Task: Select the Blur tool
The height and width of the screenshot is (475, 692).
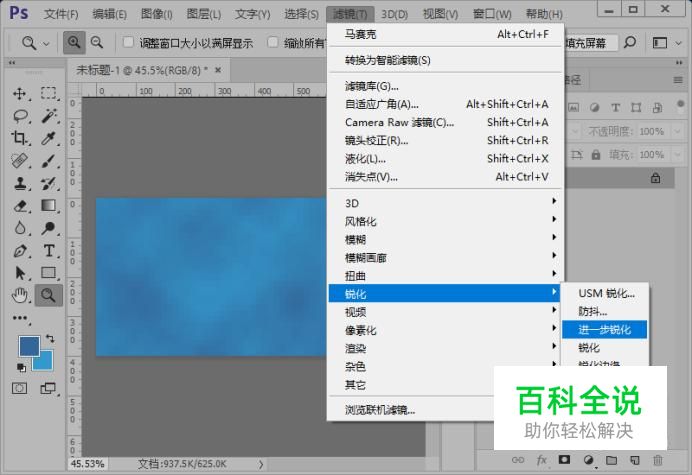Action: click(19, 228)
